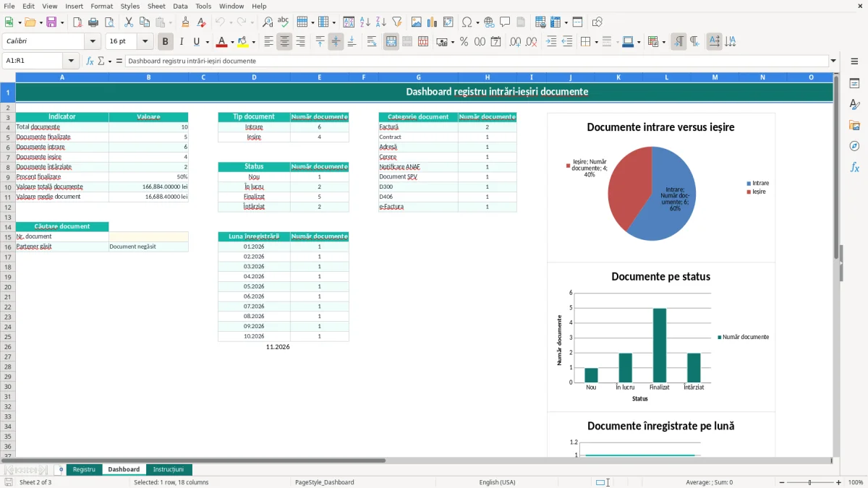
Task: Open the Data menu
Action: [180, 6]
